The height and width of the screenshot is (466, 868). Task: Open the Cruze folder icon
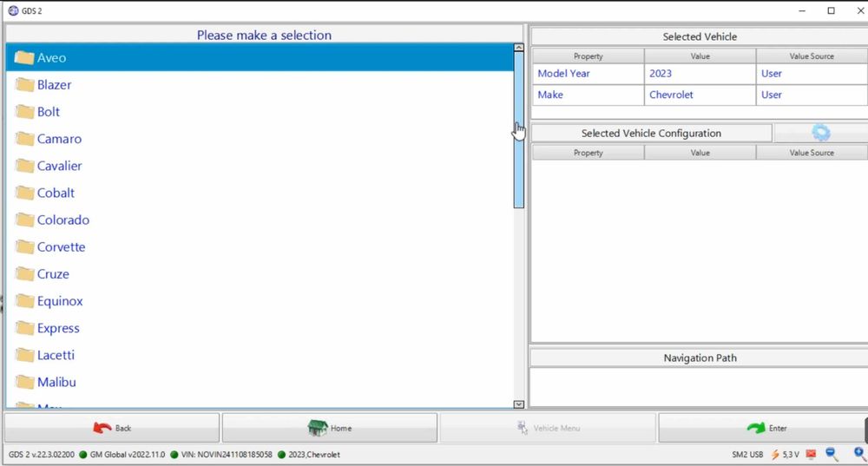(x=24, y=274)
